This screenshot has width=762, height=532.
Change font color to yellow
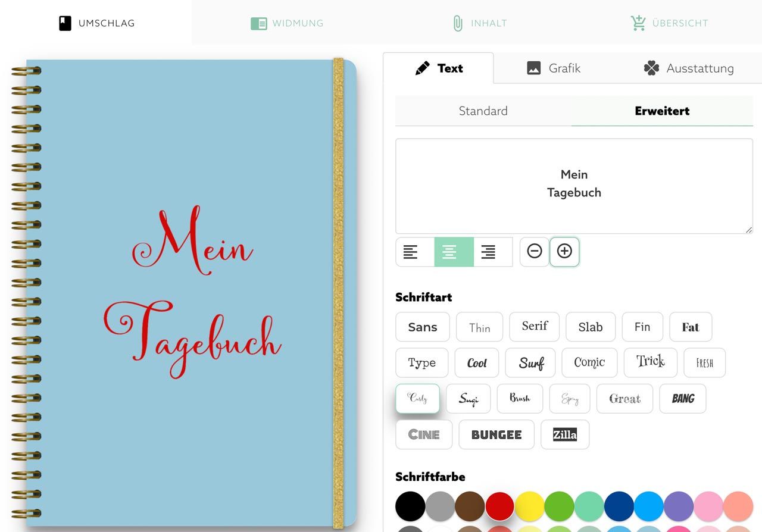530,506
